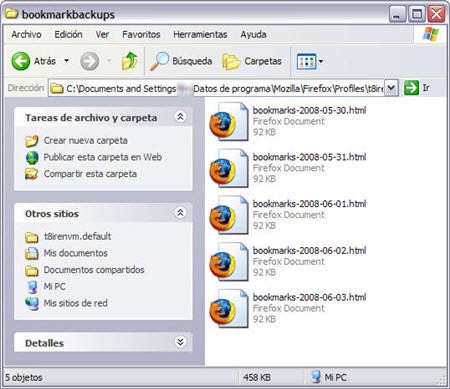
Task: Click the Windows flag logo icon
Action: click(x=430, y=34)
